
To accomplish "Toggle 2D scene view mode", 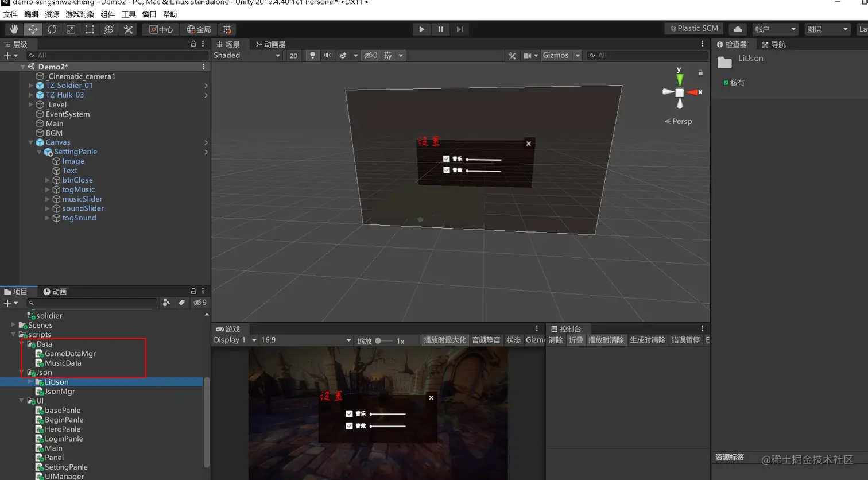I will tap(293, 56).
